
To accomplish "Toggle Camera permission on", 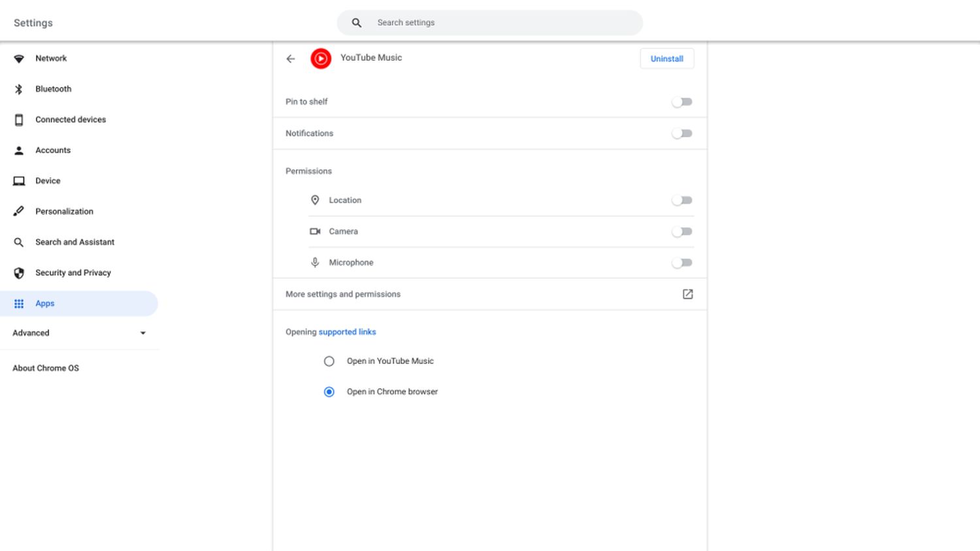I will (x=681, y=231).
